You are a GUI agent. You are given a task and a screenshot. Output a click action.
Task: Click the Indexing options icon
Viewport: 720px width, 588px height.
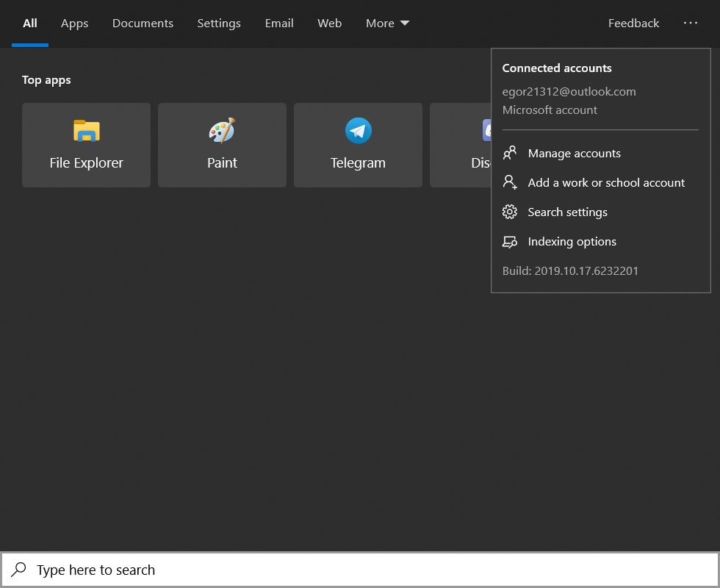click(510, 242)
